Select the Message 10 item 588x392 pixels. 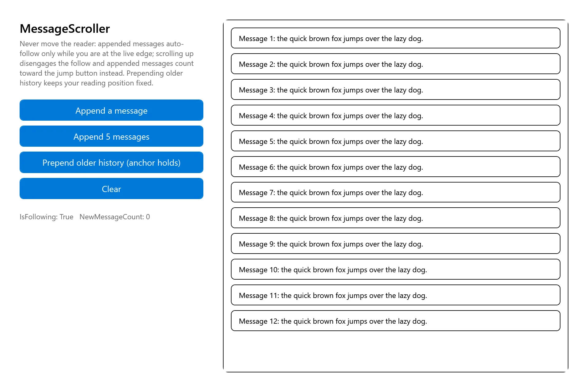pos(396,269)
